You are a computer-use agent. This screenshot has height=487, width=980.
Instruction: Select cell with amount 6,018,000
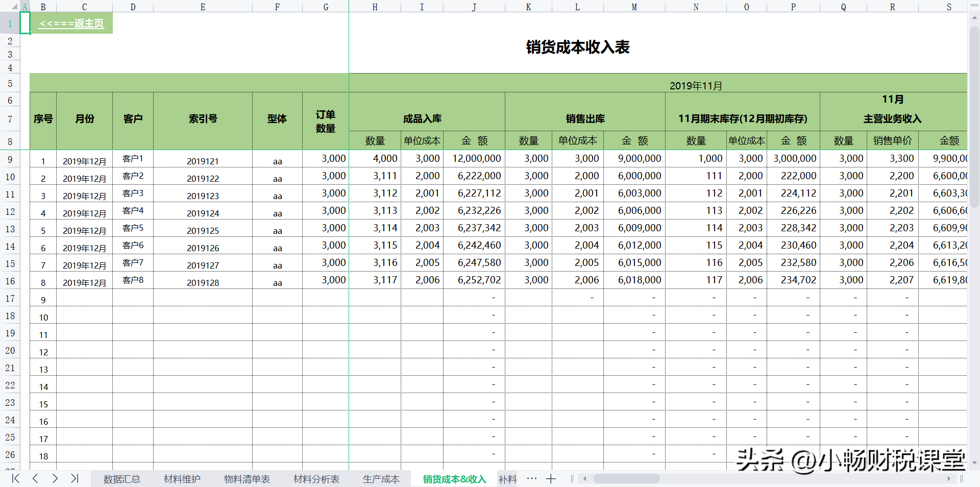634,280
